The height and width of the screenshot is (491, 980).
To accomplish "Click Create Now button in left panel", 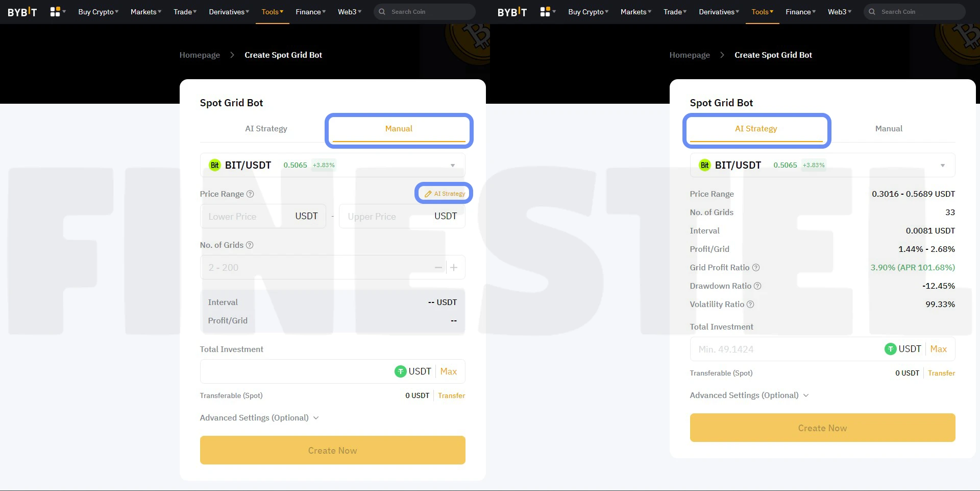I will coord(332,450).
